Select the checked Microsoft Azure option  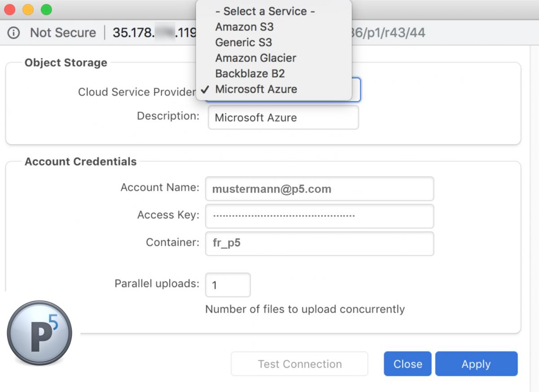click(x=256, y=89)
